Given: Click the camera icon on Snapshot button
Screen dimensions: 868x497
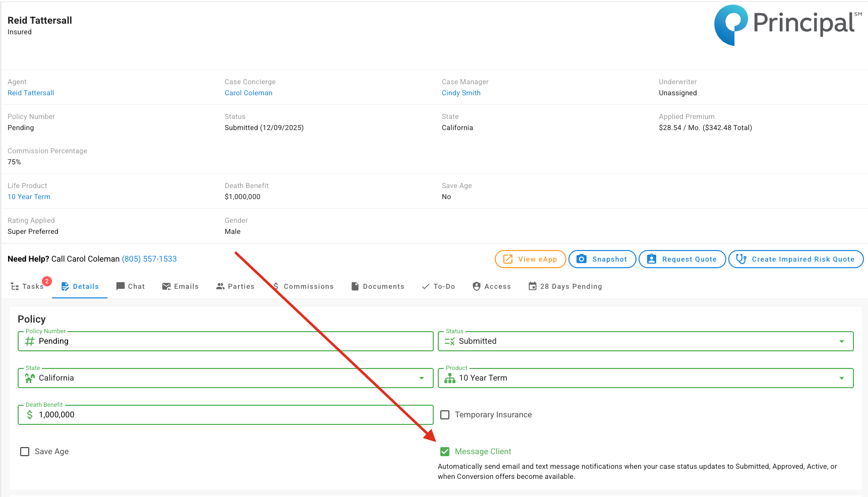Looking at the screenshot, I should click(582, 259).
